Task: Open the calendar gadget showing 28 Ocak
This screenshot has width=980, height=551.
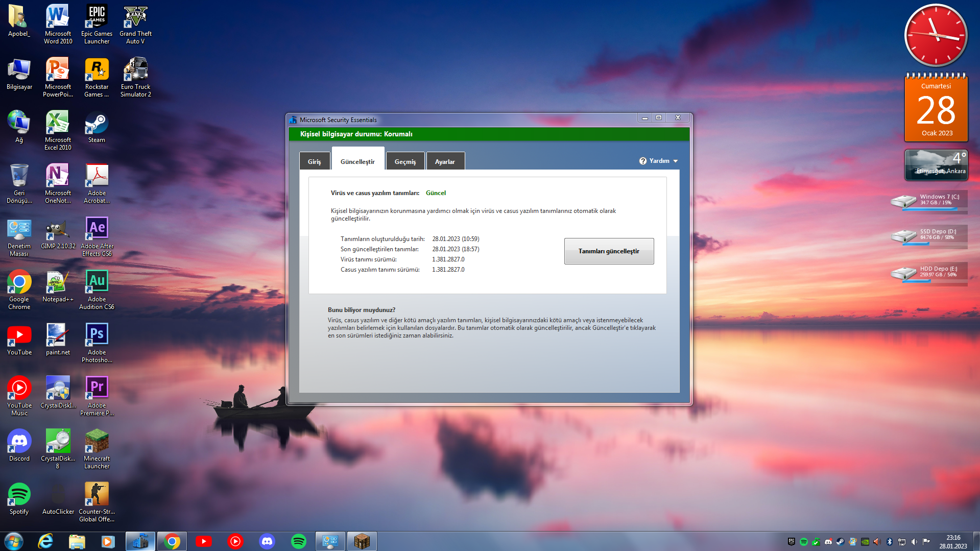Action: pos(936,108)
